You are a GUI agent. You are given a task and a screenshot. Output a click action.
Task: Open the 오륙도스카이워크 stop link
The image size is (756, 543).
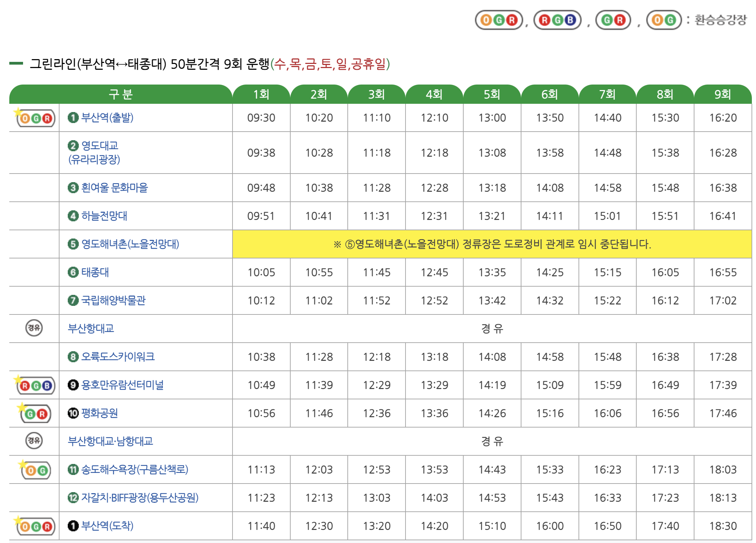[118, 357]
